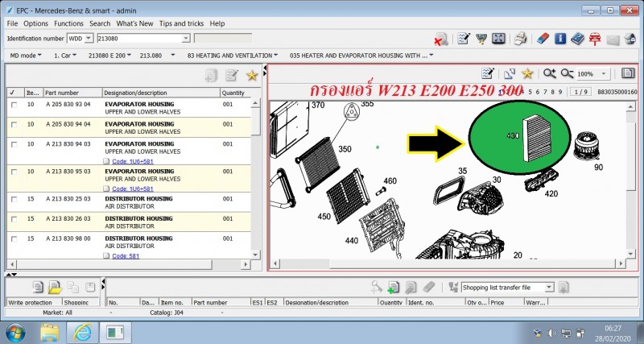Check the box for part A 213 830 25 03
Image resolution: width=644 pixels, height=344 pixels.
14,199
